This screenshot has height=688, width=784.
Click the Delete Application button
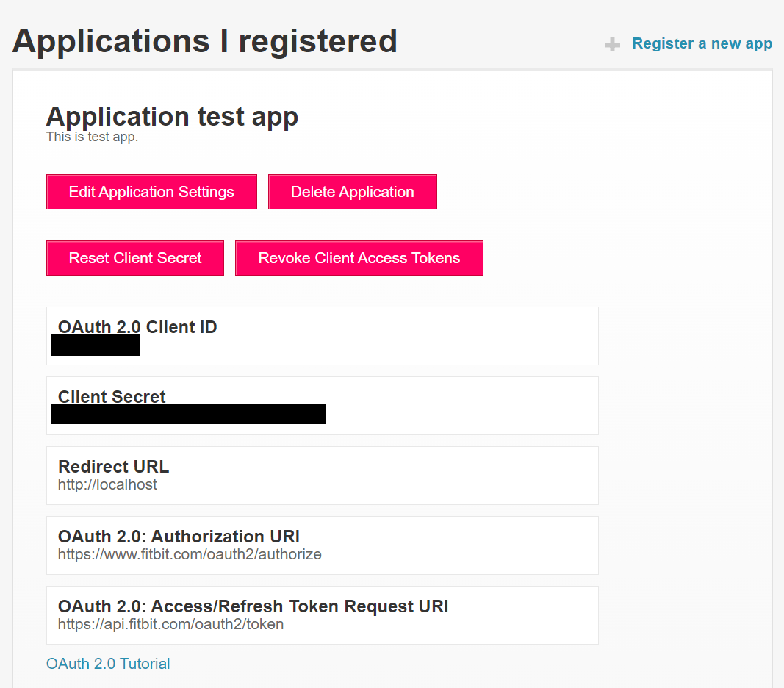point(353,192)
